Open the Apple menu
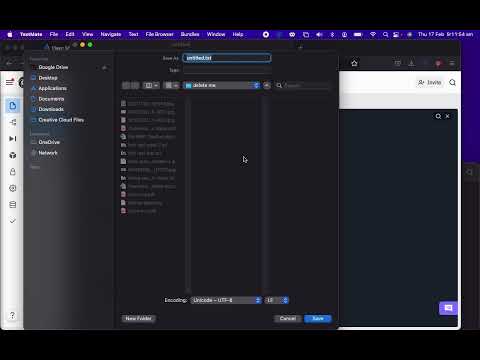The image size is (480, 360). tap(10, 34)
